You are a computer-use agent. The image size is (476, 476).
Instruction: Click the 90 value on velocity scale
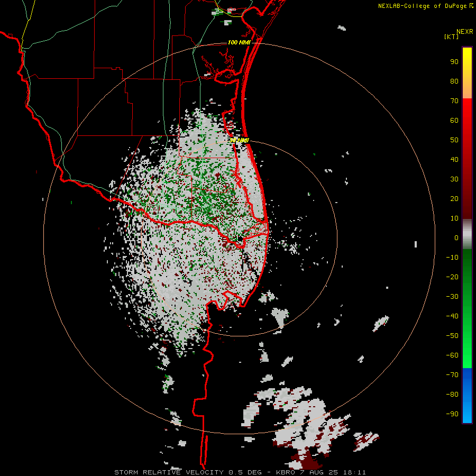[454, 62]
